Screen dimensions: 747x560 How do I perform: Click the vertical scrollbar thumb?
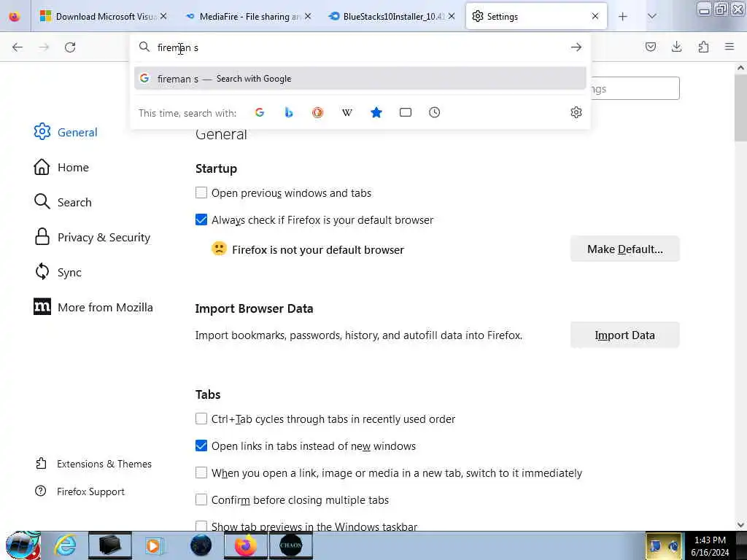740,109
